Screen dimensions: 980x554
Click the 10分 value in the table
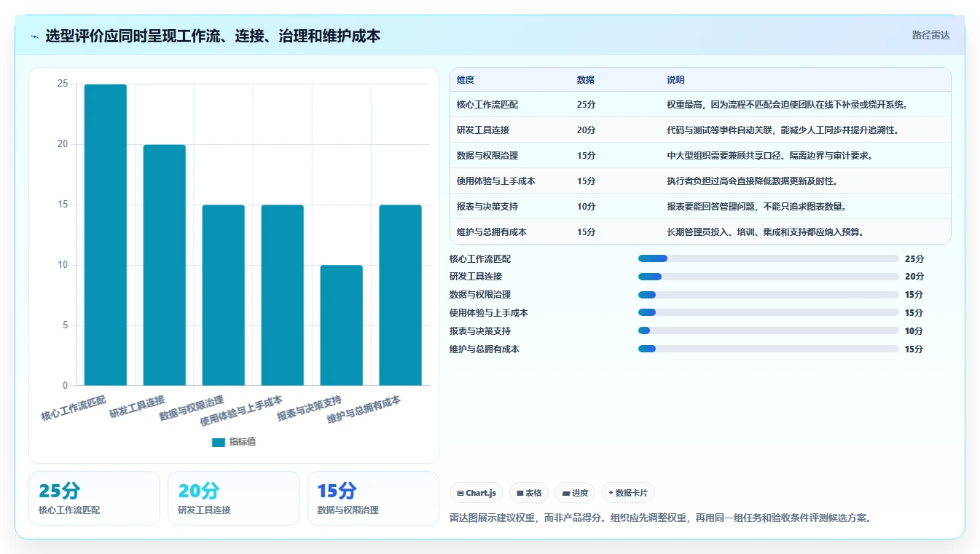[586, 207]
